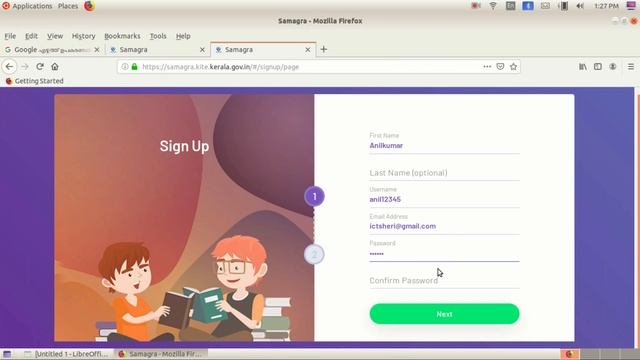Open the Bluetooth indicator in the system tray
Viewport: 640px width, 360px height.
coord(528,6)
